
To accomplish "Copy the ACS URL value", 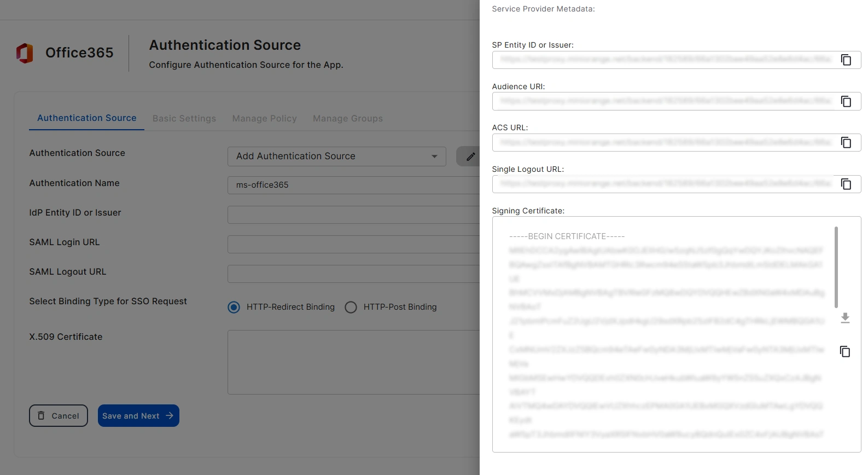I will (846, 142).
